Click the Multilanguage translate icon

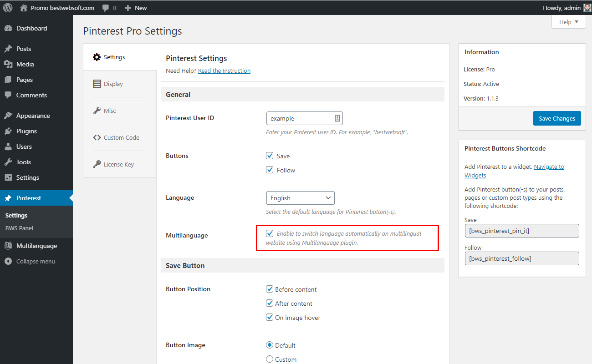pyautogui.click(x=8, y=246)
